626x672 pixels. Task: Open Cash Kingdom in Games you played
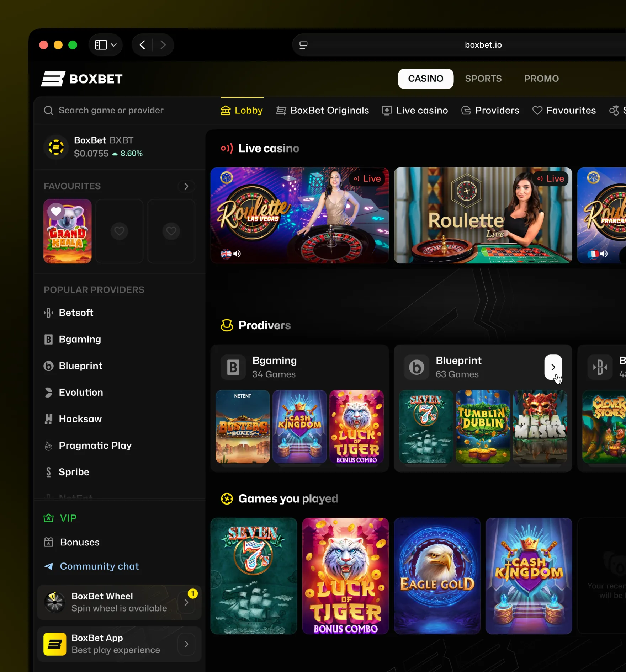529,576
